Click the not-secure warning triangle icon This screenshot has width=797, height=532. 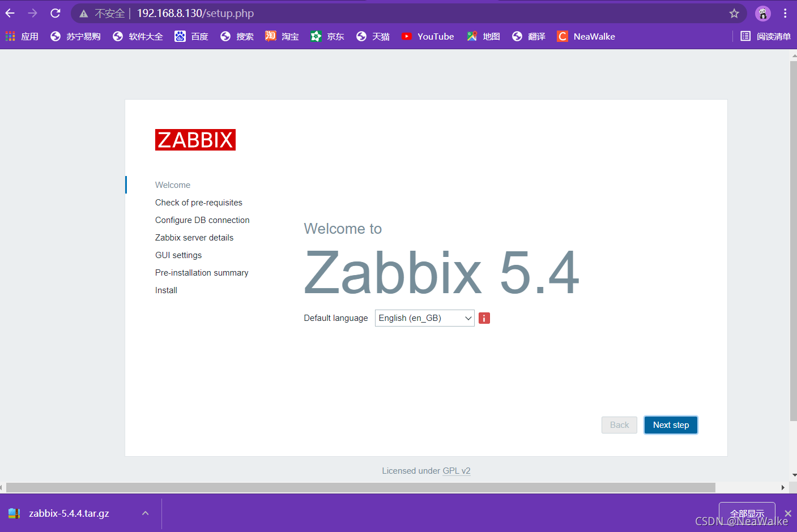point(84,14)
